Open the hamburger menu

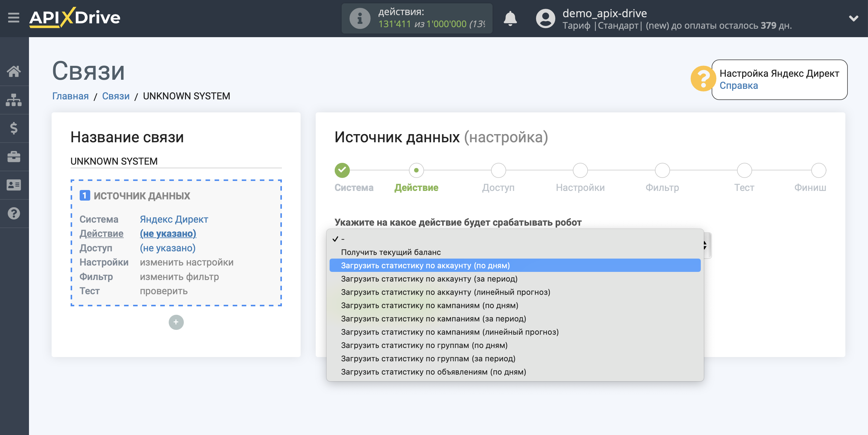coord(14,18)
